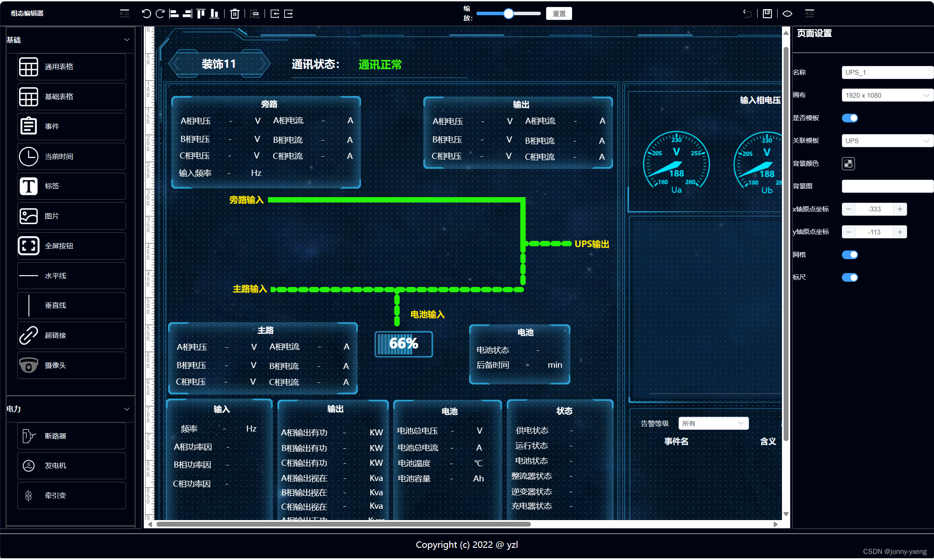This screenshot has width=934, height=560.
Task: Select the 断路器 power component
Action: [x=72, y=436]
